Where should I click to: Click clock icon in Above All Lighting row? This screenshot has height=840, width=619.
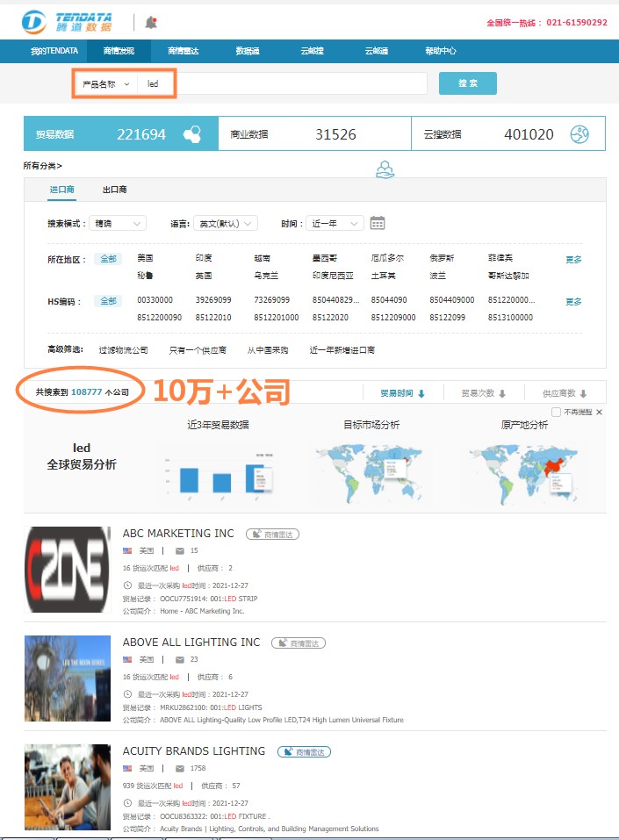[127, 694]
